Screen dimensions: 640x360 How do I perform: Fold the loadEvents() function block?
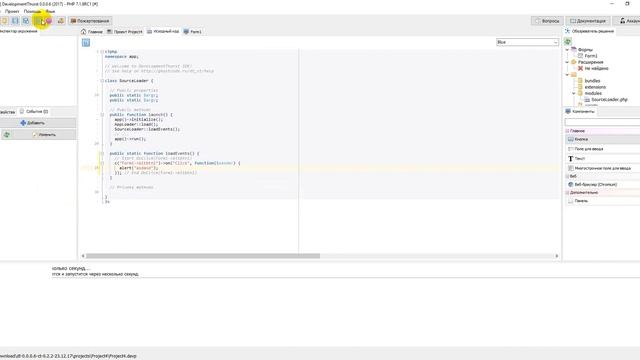point(102,153)
